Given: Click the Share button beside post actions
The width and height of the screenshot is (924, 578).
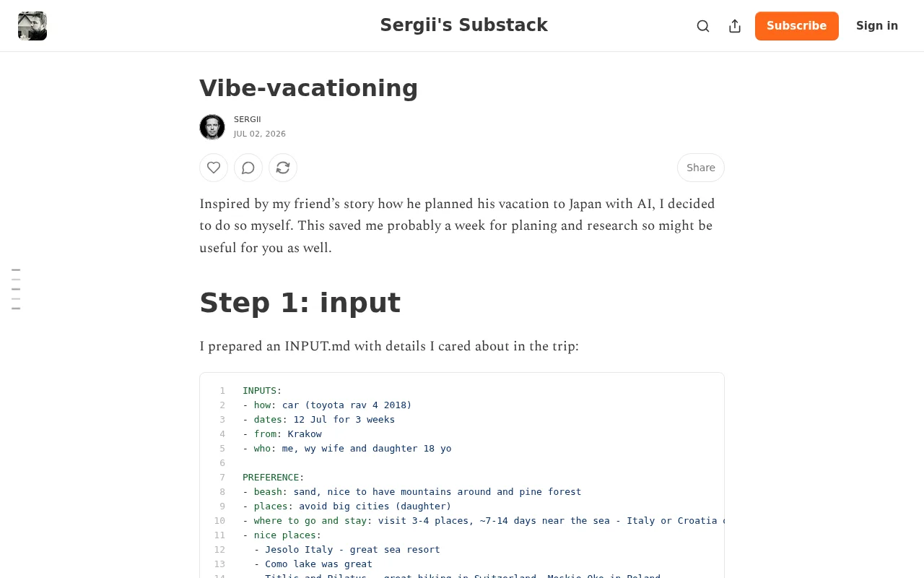Looking at the screenshot, I should pyautogui.click(x=701, y=168).
